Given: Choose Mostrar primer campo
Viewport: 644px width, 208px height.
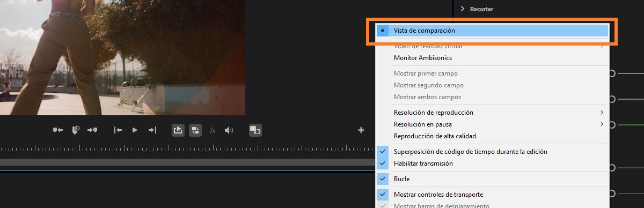Looking at the screenshot, I should [492, 73].
